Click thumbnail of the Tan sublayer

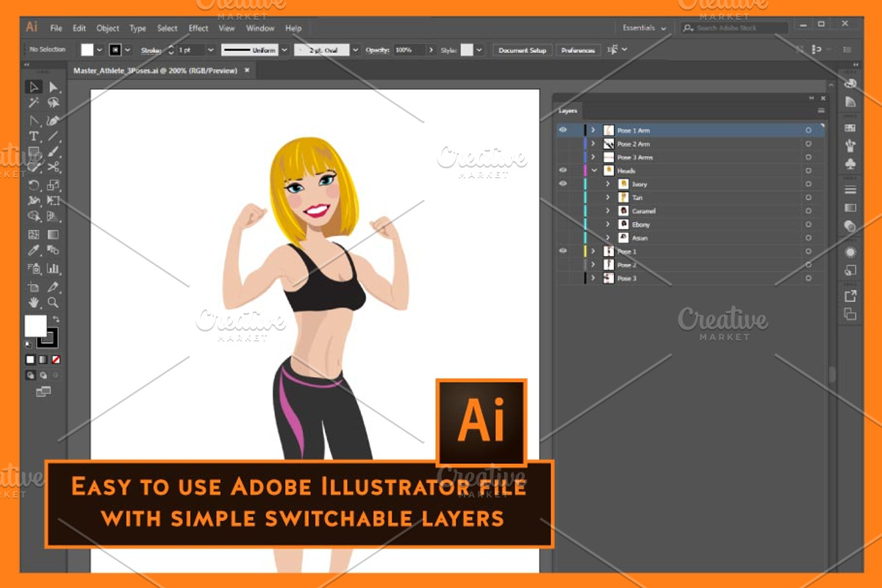[x=623, y=198]
